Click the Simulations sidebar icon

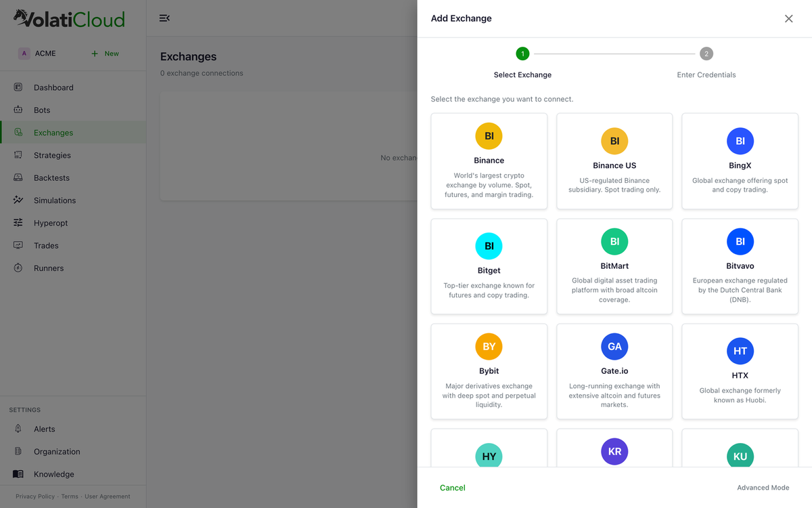[18, 200]
